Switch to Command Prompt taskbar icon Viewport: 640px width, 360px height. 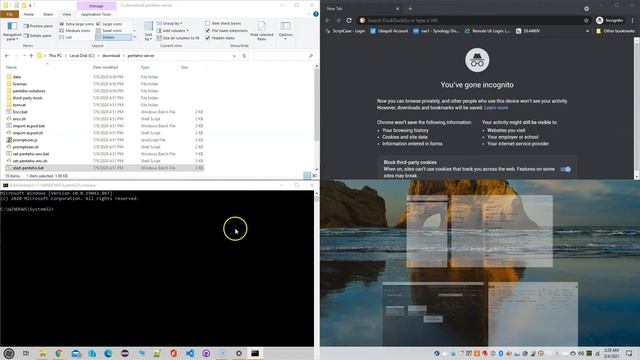255,353
